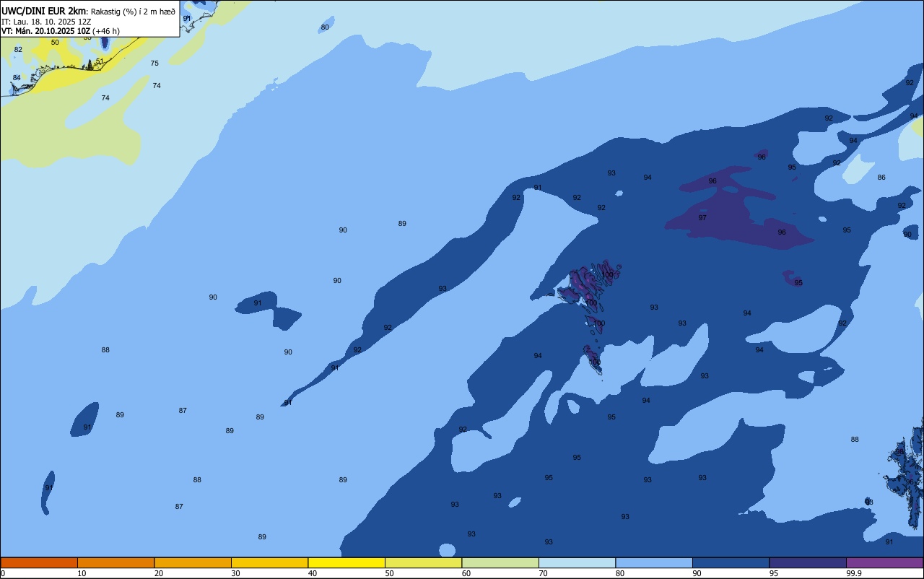The image size is (924, 579).
Task: Click the "97" humidity value on map
Action: tap(702, 217)
